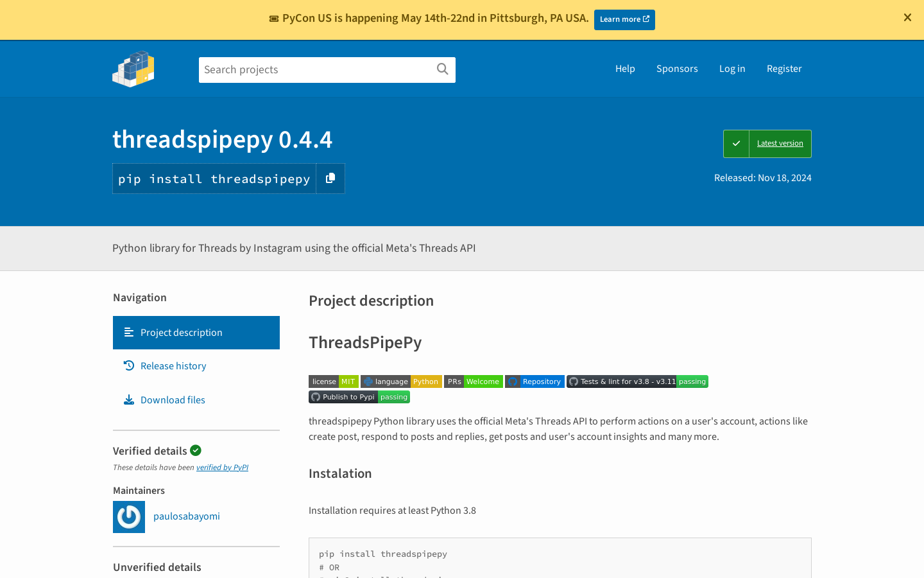The width and height of the screenshot is (924, 578).
Task: Open the verified by PyPI link
Action: [x=222, y=468]
